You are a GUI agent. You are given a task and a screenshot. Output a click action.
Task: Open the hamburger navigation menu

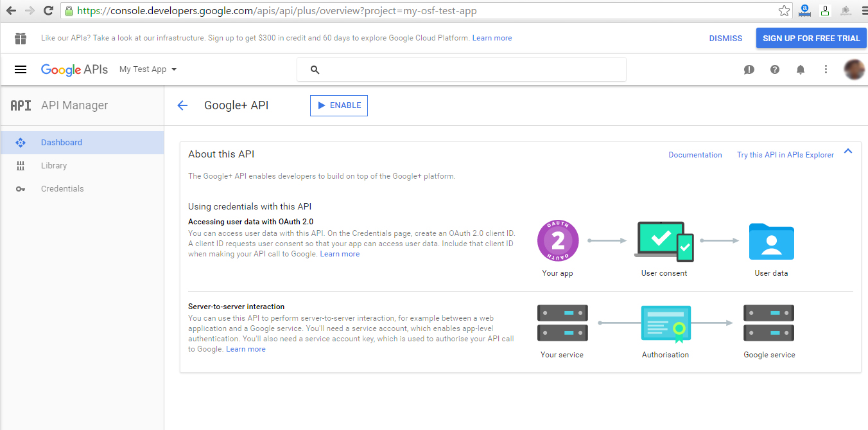point(21,69)
